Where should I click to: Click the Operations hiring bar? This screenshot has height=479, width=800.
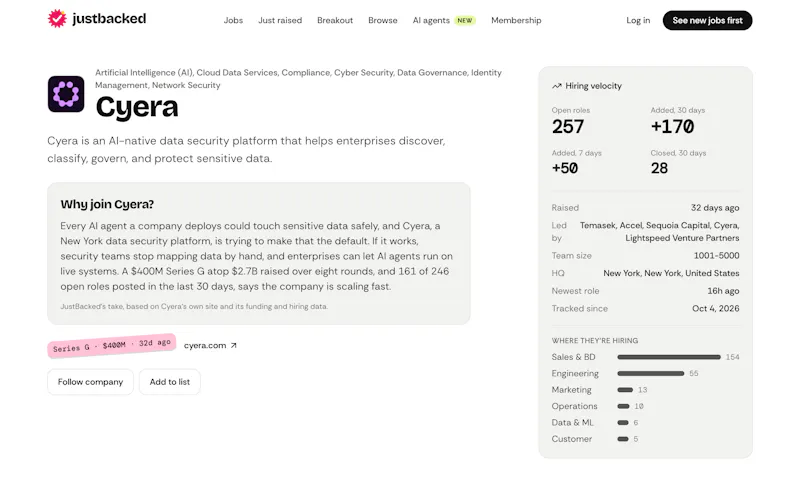623,406
